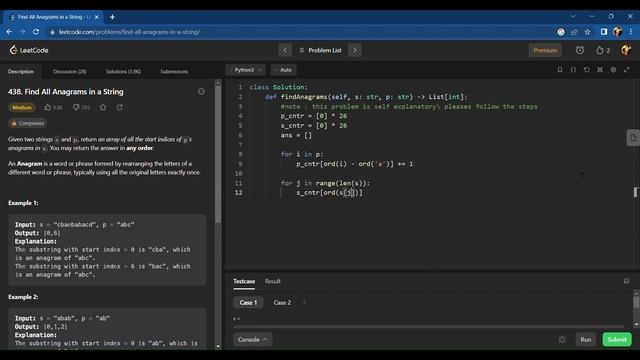Expand the Console dropdown

[x=253, y=340]
